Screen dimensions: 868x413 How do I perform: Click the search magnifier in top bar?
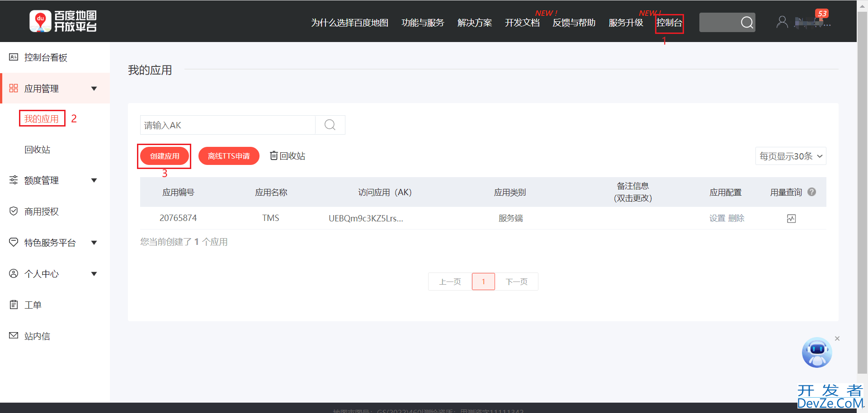[747, 23]
